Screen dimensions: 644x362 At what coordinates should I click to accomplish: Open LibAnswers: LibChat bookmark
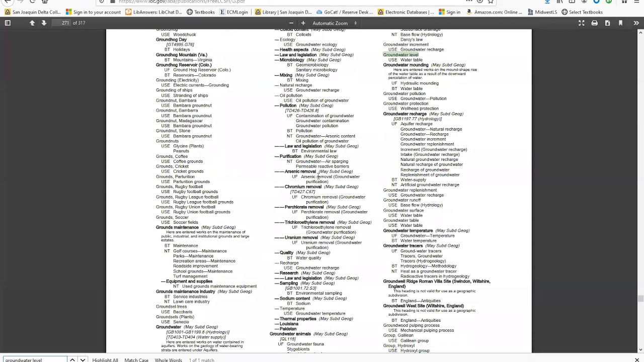click(x=153, y=12)
